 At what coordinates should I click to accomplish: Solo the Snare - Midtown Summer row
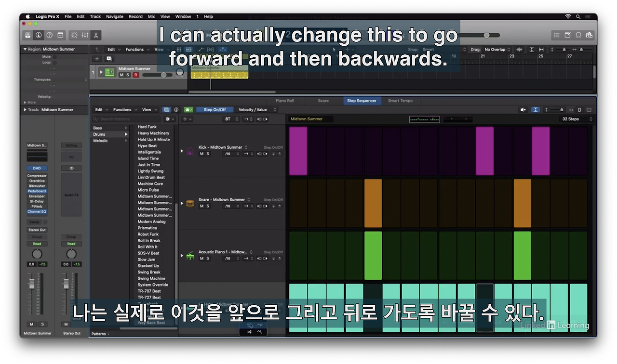click(x=208, y=206)
